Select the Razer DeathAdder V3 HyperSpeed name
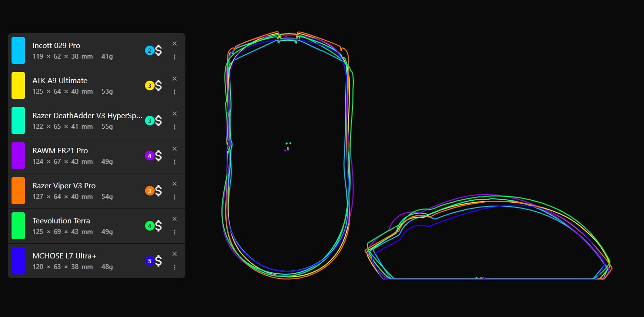 pyautogui.click(x=87, y=116)
